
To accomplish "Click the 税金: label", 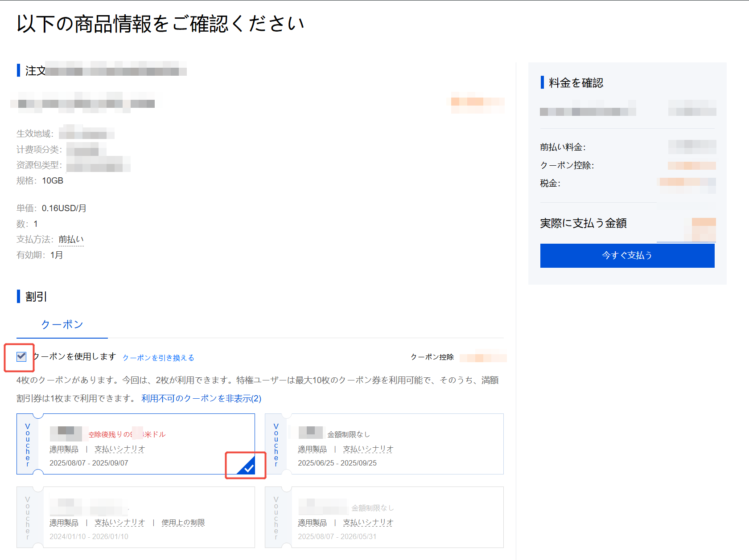I will click(x=550, y=183).
